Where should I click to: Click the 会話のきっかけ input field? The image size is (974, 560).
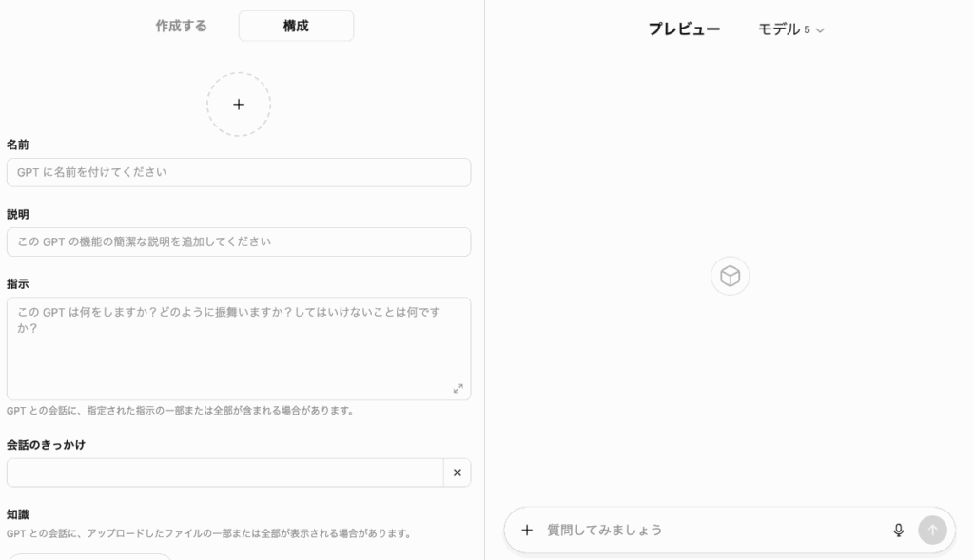pyautogui.click(x=224, y=473)
